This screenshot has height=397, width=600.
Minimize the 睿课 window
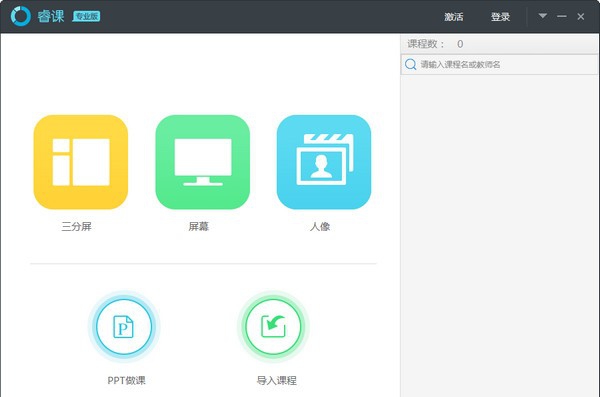562,16
